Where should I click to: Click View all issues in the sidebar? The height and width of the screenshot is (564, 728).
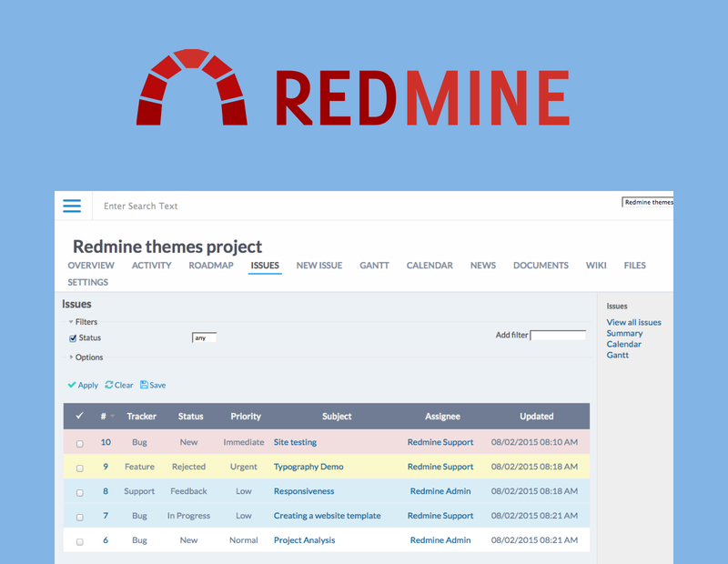pyautogui.click(x=633, y=322)
